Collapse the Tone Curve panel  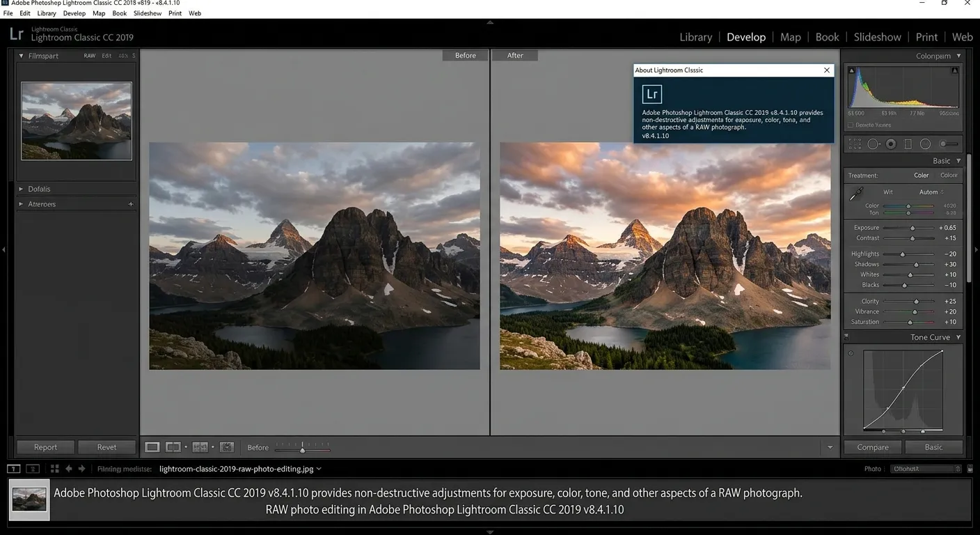958,337
